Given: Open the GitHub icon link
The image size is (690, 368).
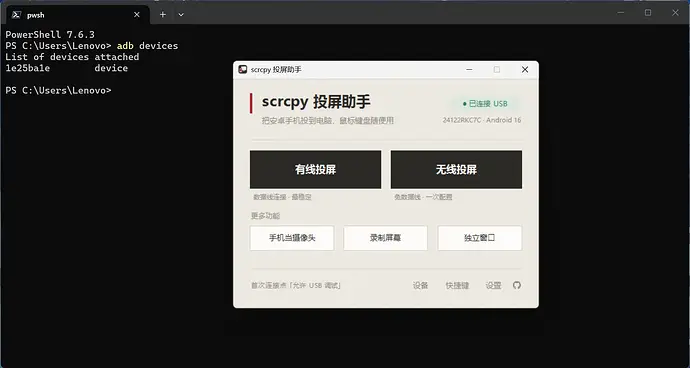Looking at the screenshot, I should click(x=517, y=285).
